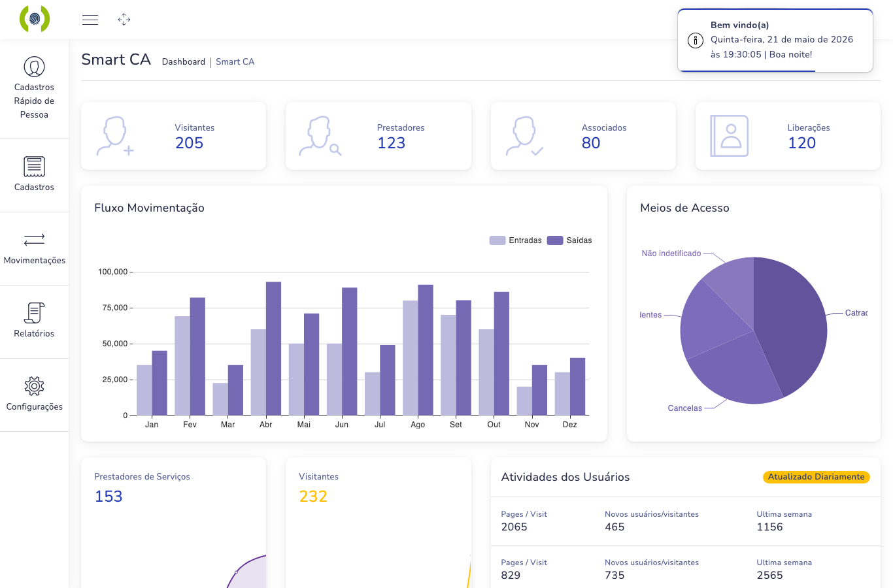
Task: Open the Cadastros sidebar icon
Action: (34, 167)
